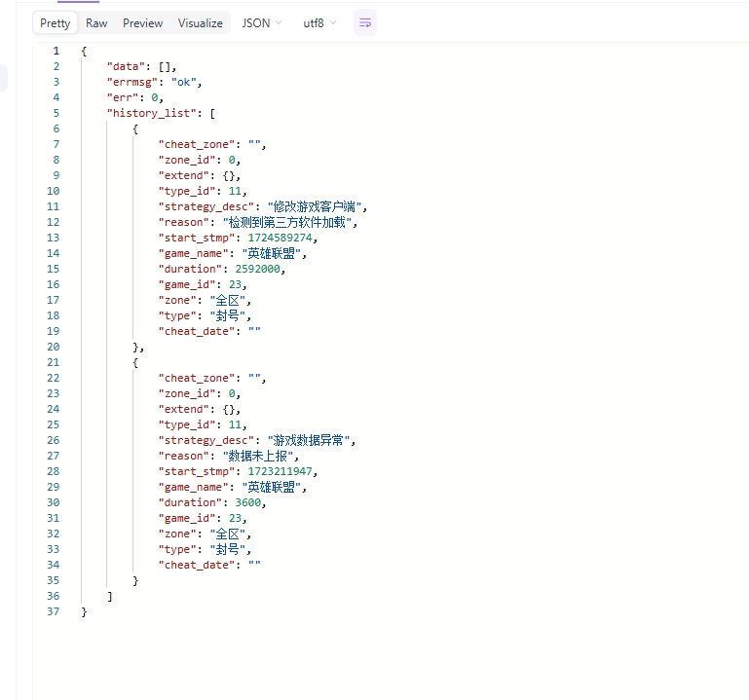This screenshot has height=700, width=749.
Task: Click the duration value 2592000
Action: [257, 269]
